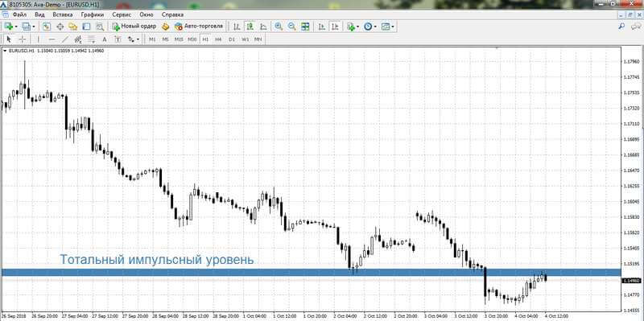Expand the Indicators dropdown arrow
The height and width of the screenshot is (321, 644).
(357, 27)
